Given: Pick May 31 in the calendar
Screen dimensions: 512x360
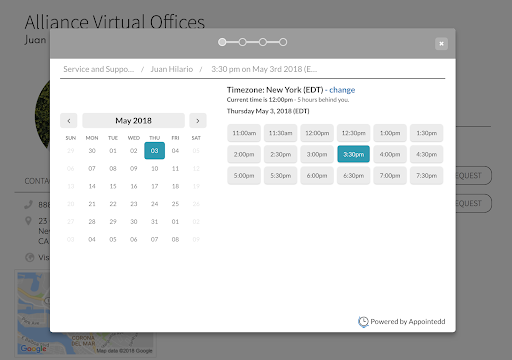Looking at the screenshot, I should tap(154, 222).
